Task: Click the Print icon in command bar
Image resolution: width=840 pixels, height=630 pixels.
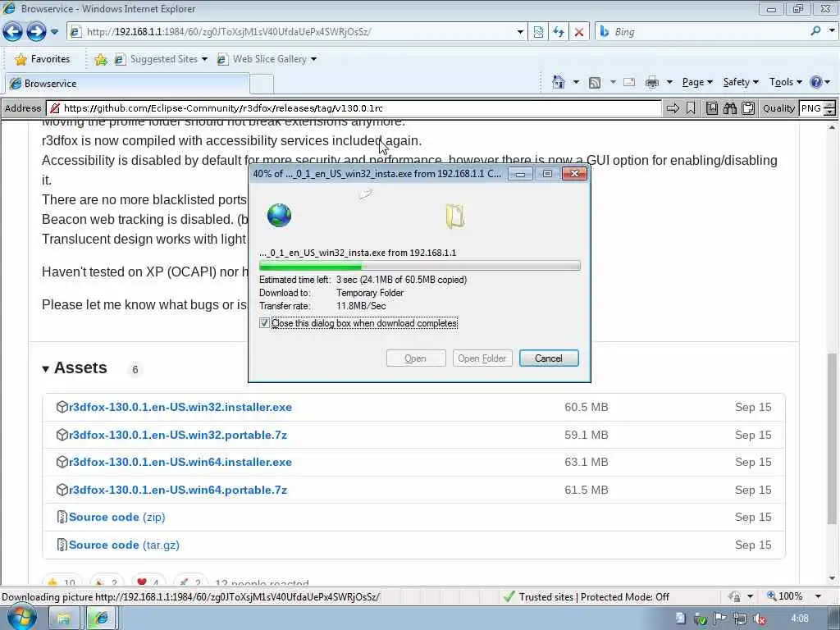Action: (652, 83)
